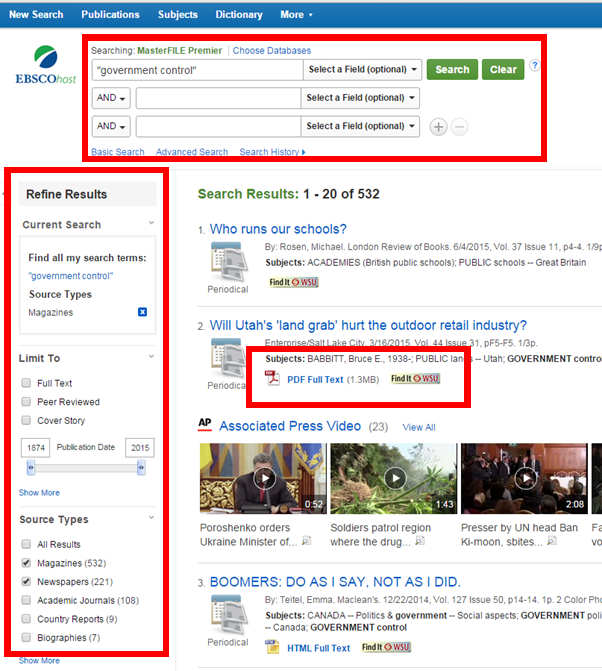Open the first AND operator dropdown
The width and height of the screenshot is (602, 671).
pos(111,98)
